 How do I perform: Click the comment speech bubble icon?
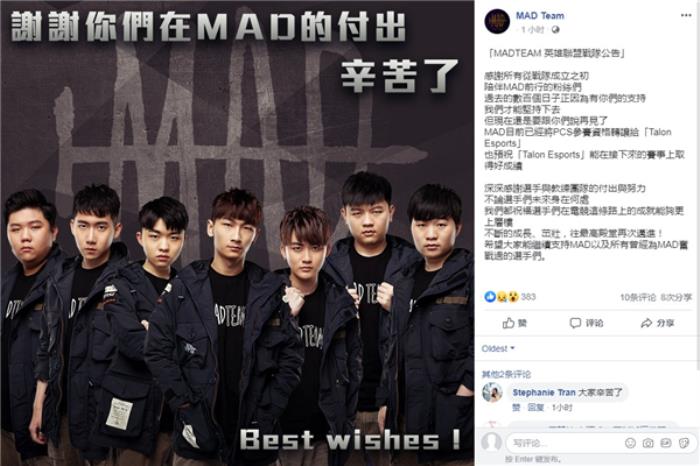point(575,323)
